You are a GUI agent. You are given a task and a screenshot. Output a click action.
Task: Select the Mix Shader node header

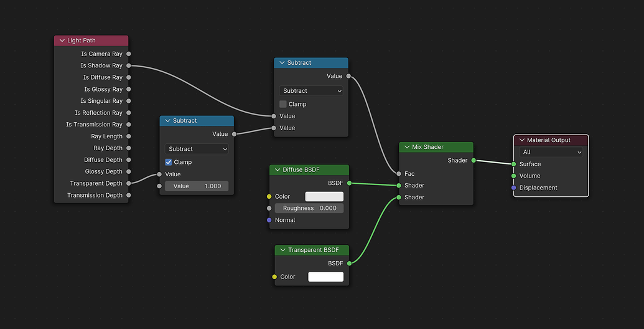point(436,147)
